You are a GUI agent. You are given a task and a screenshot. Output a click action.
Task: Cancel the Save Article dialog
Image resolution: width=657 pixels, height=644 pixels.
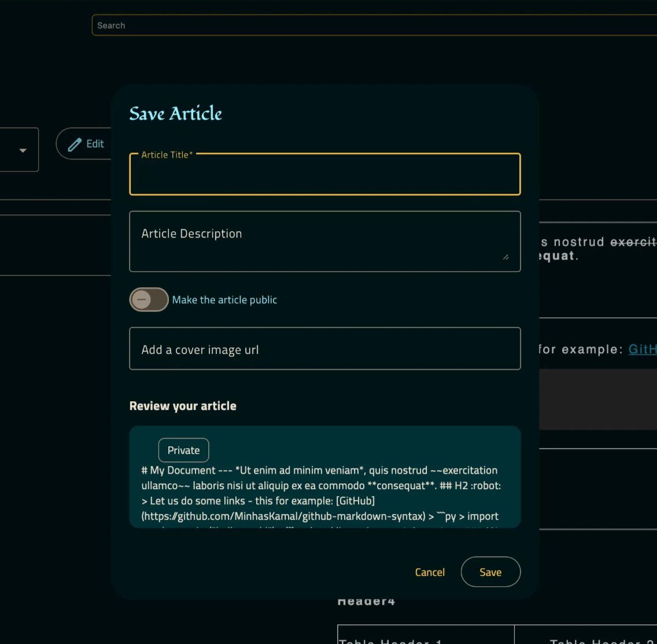click(x=430, y=572)
